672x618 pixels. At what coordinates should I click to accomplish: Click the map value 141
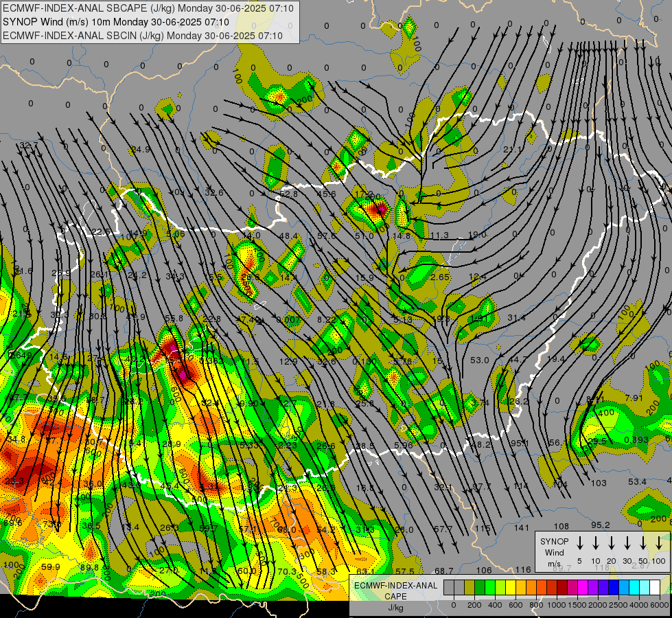pos(522,527)
